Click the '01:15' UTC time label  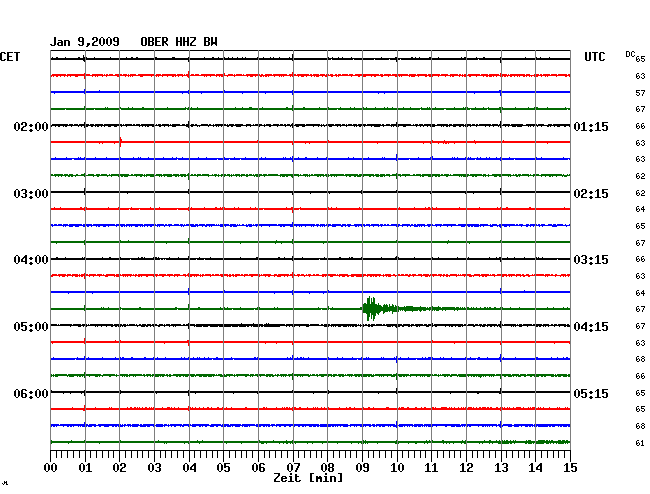click(591, 127)
